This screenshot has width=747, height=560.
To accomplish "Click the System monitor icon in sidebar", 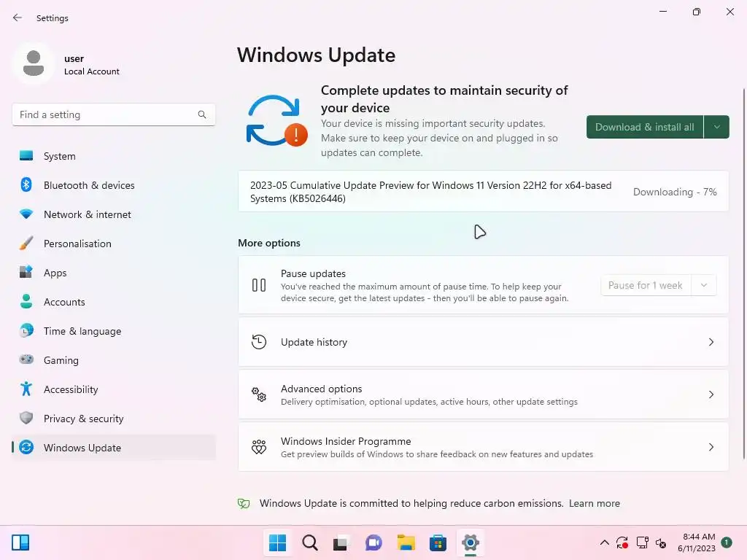I will tap(26, 156).
